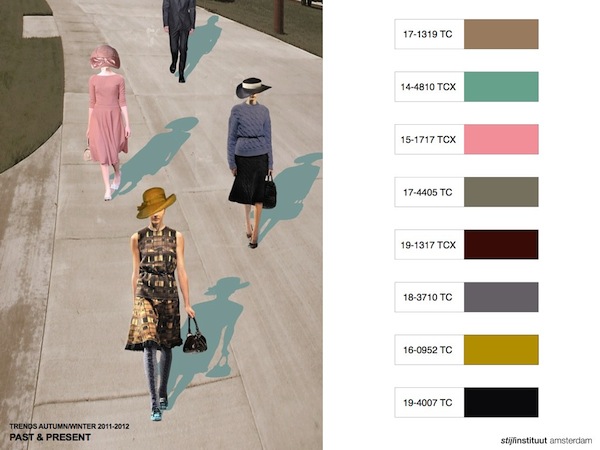The image size is (600, 450).
Task: Click the 14-4810 TCX color code label
Action: click(x=429, y=87)
